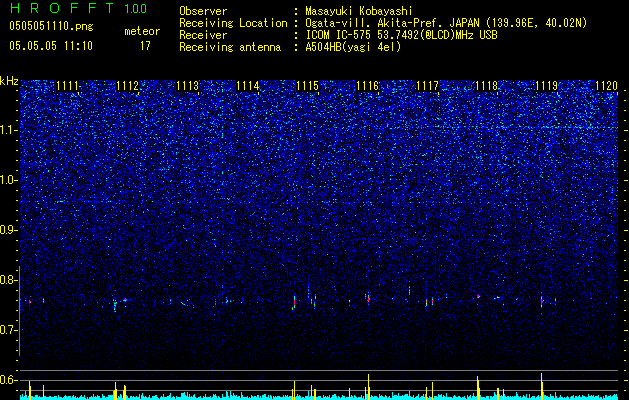The height and width of the screenshot is (400, 629).
Task: Select the A504HB(yagi 4el) antenna text
Action: 353,47
